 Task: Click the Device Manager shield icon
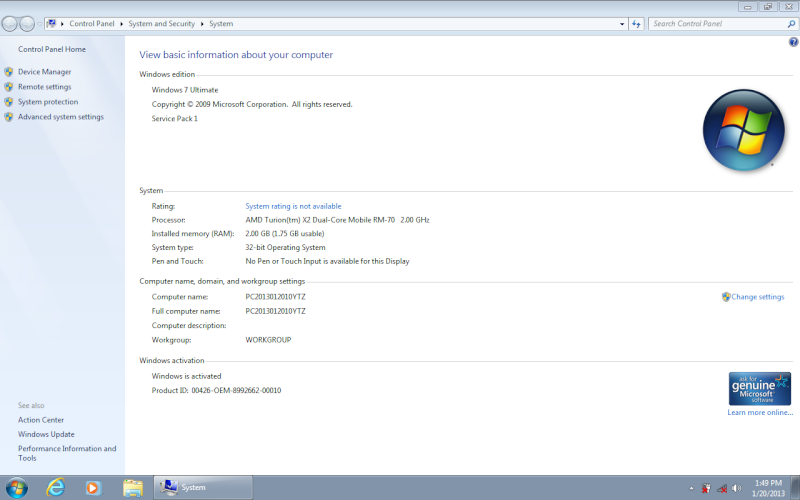[9, 72]
